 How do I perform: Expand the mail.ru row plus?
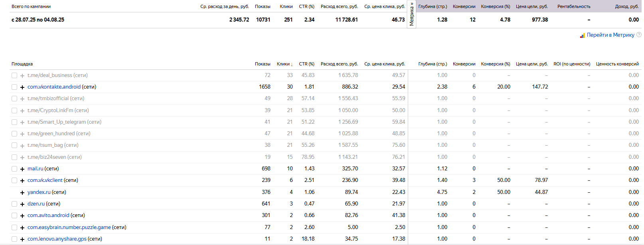(22, 169)
